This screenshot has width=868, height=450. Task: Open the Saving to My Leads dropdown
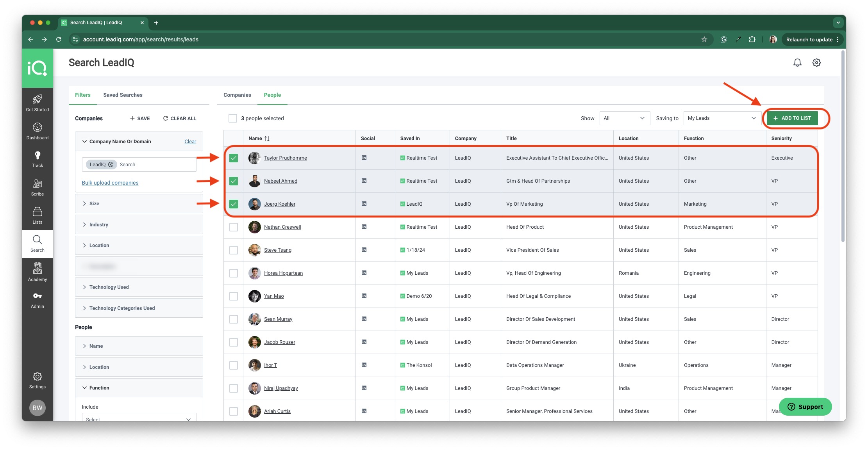[722, 118]
